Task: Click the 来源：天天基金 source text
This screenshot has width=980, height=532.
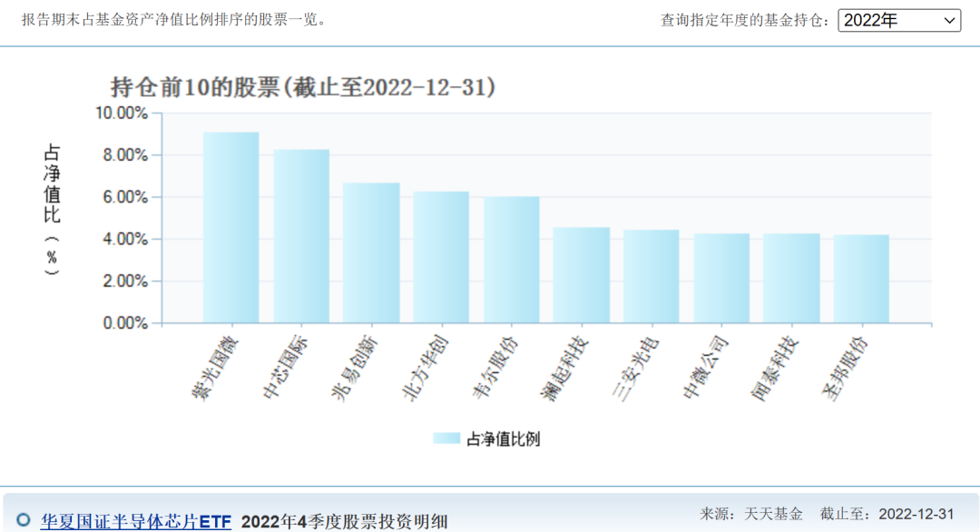Action: point(751,514)
